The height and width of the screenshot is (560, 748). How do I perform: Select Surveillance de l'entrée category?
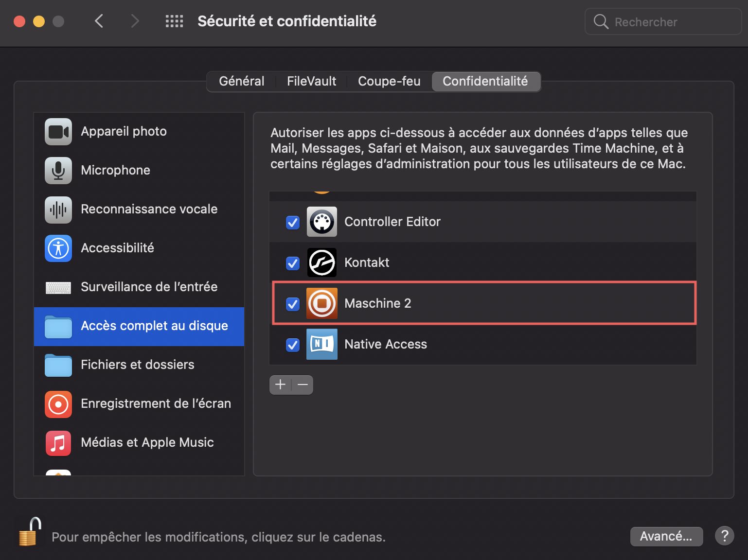click(x=139, y=287)
